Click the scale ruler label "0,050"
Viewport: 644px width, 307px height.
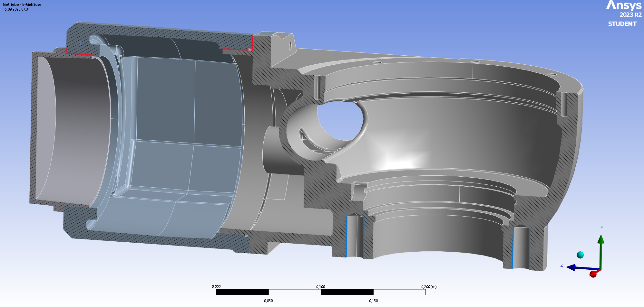tap(268, 301)
